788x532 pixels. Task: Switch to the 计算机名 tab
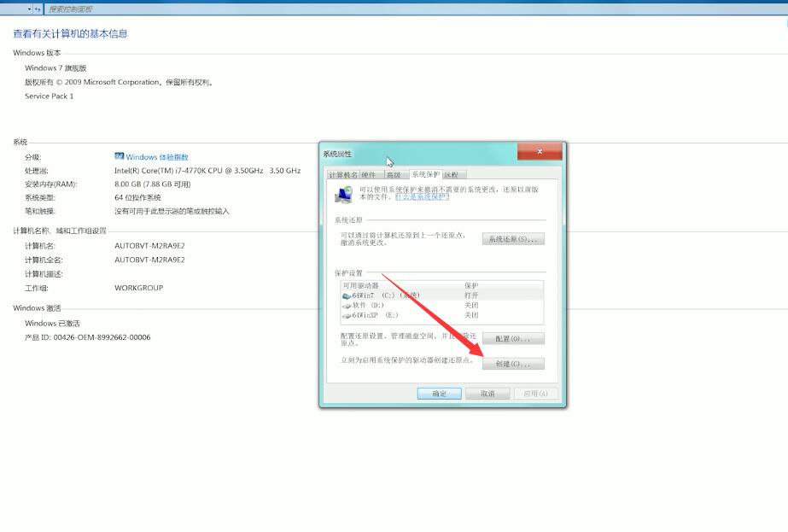(343, 175)
